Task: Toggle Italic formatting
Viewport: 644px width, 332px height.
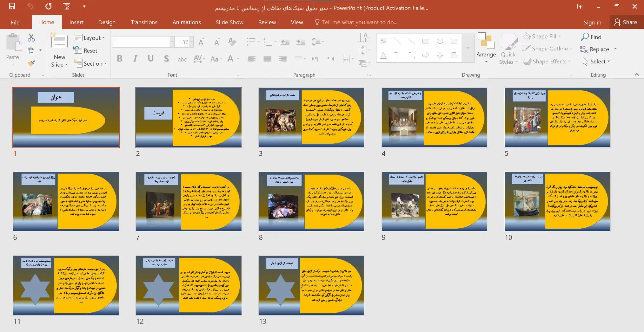Action: point(135,58)
